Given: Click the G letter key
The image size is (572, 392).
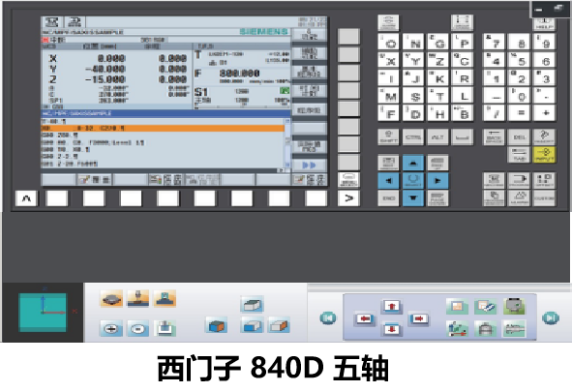Looking at the screenshot, I should pos(437,43).
